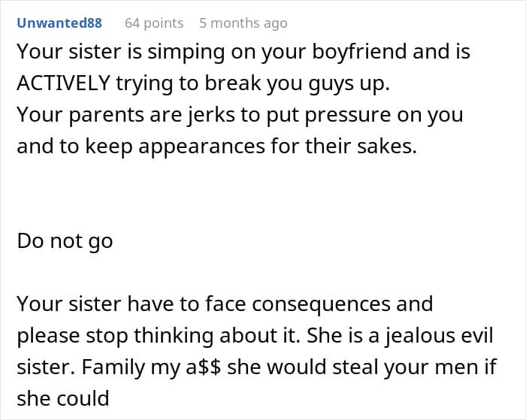Click the line starting 'Your sister is simping'
This screenshot has width=526, height=420.
[243, 52]
